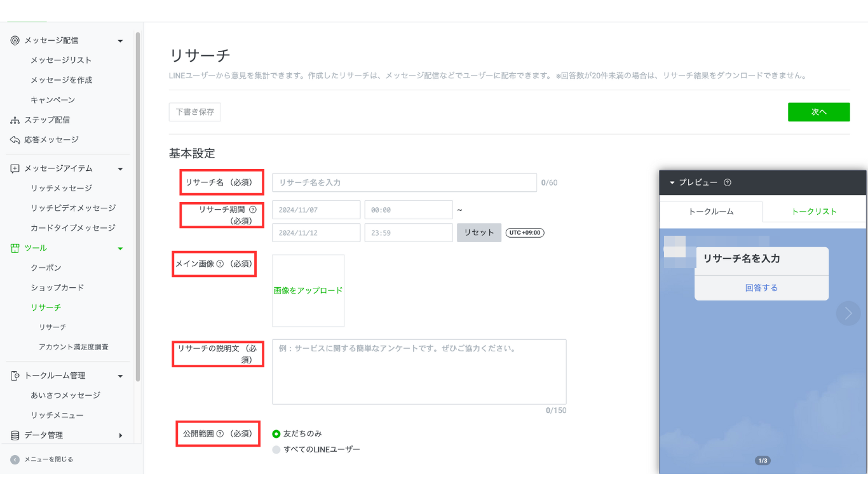Collapse the プレビュー panel triangle
This screenshot has height=488, width=868.
tap(672, 183)
